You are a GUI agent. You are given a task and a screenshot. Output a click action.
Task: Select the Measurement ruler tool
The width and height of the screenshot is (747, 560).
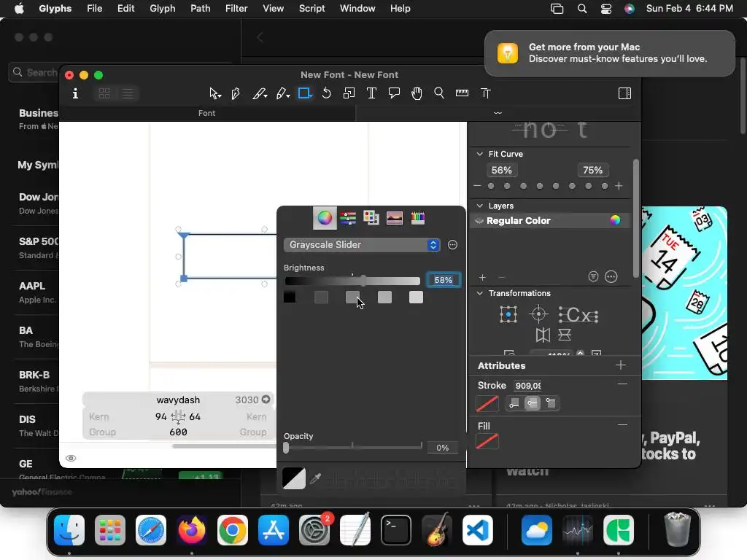tap(462, 93)
